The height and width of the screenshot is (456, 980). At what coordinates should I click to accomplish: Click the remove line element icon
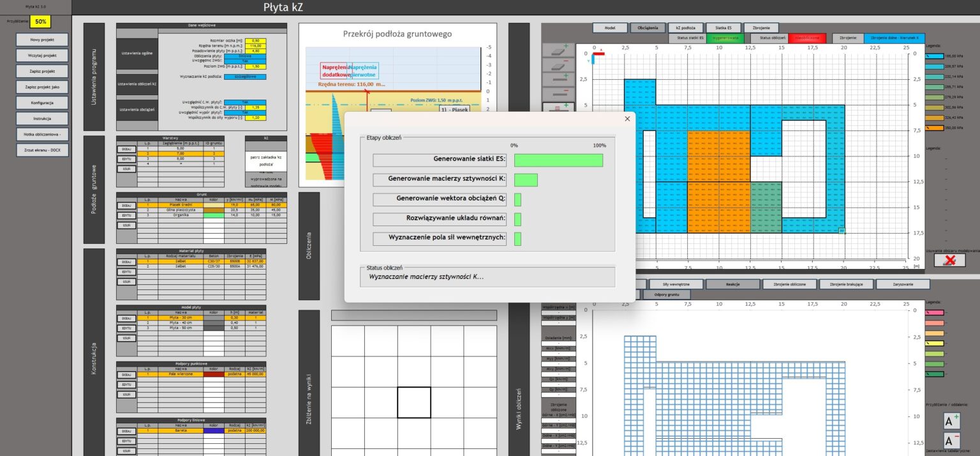point(556,95)
